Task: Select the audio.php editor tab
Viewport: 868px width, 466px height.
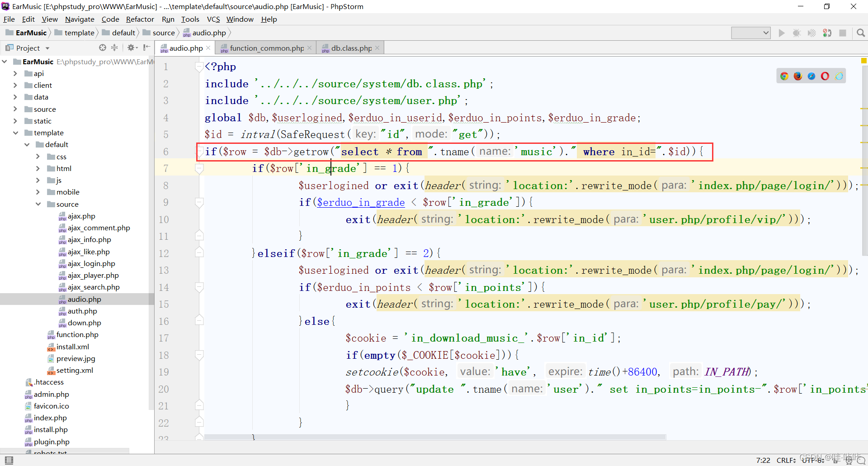Action: [x=186, y=48]
